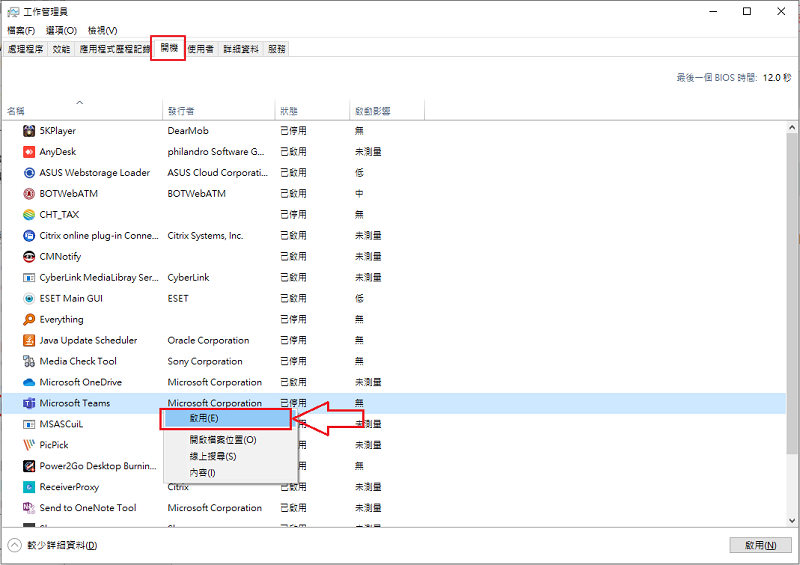Switch to the 處理程序 tab
Viewport: 800px width, 565px height.
tap(26, 49)
